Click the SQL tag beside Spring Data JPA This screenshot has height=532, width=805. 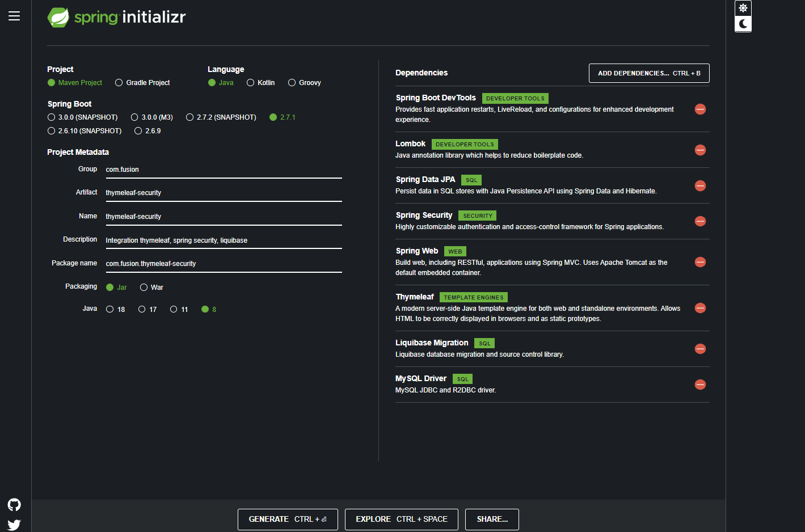tap(471, 180)
